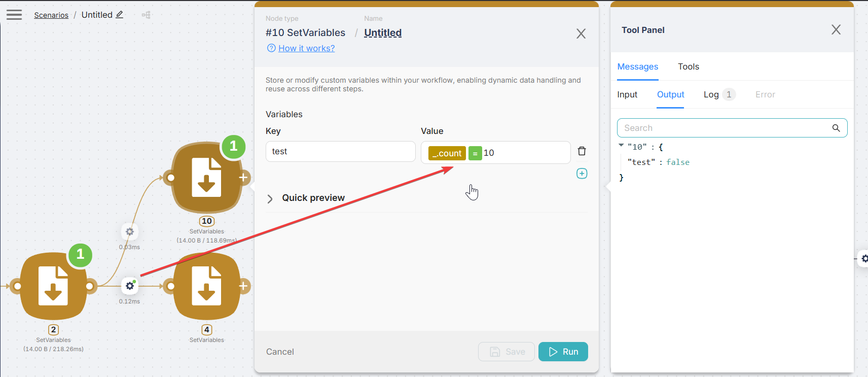Switch to the Tools tab
The width and height of the screenshot is (868, 377).
click(688, 66)
